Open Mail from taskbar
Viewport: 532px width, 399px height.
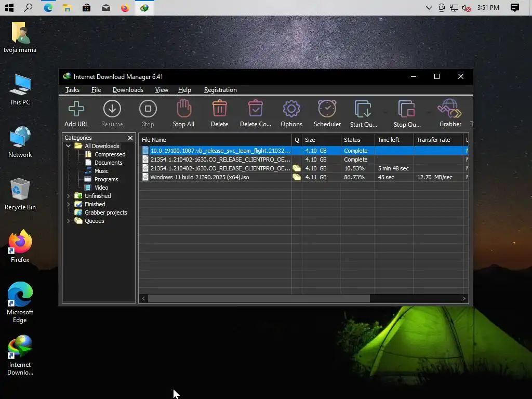[106, 7]
